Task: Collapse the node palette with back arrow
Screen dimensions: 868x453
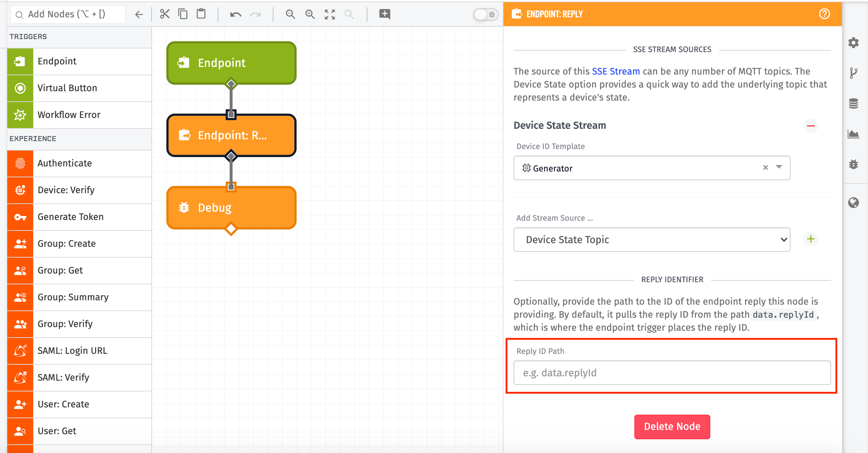Action: click(x=139, y=14)
